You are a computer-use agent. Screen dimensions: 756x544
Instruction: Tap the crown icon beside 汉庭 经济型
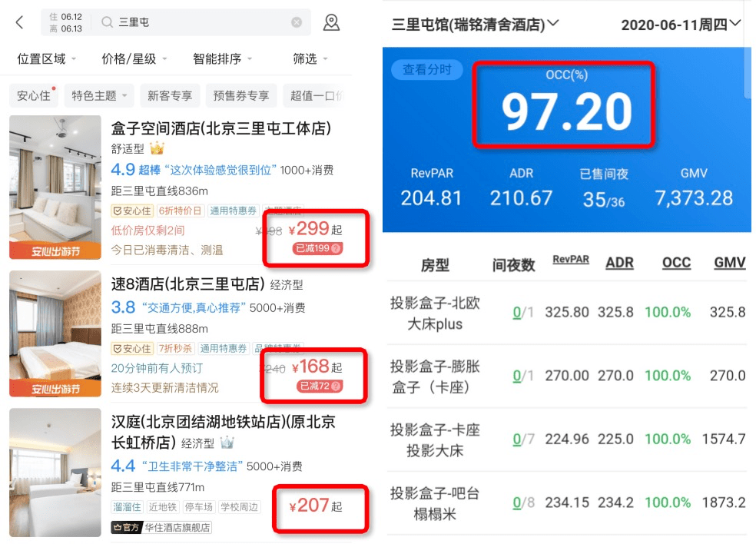(x=227, y=442)
